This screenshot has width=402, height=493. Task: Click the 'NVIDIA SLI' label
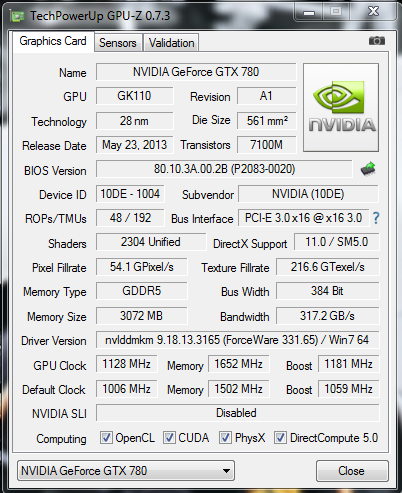tap(59, 414)
